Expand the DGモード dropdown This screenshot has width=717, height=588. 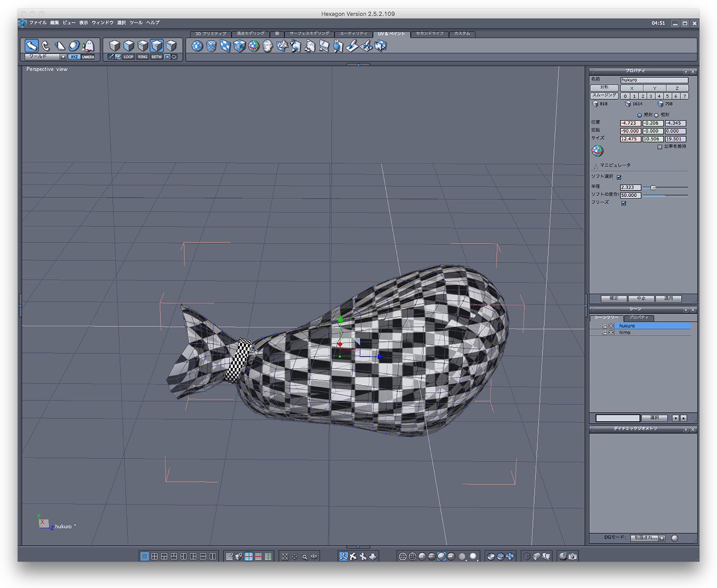[x=662, y=538]
